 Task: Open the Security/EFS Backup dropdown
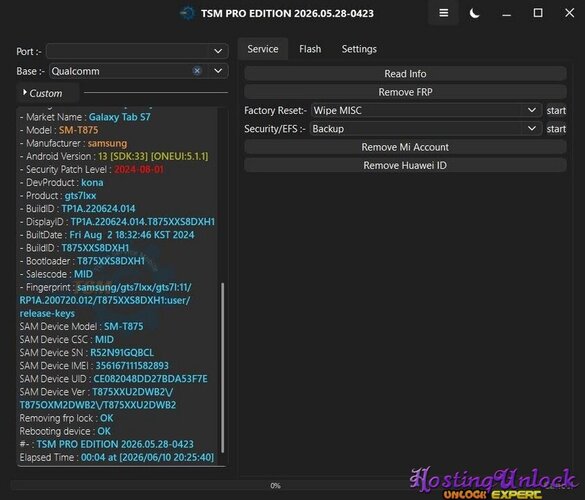(x=426, y=129)
